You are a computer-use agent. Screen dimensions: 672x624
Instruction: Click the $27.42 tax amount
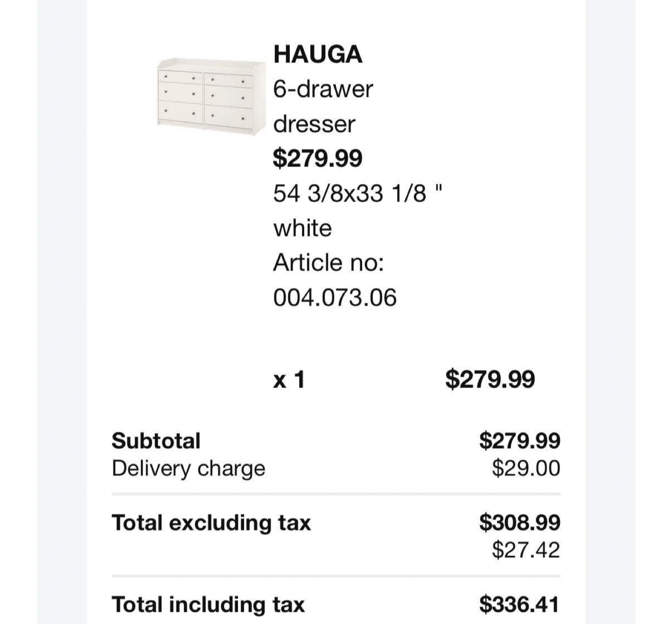pos(525,550)
